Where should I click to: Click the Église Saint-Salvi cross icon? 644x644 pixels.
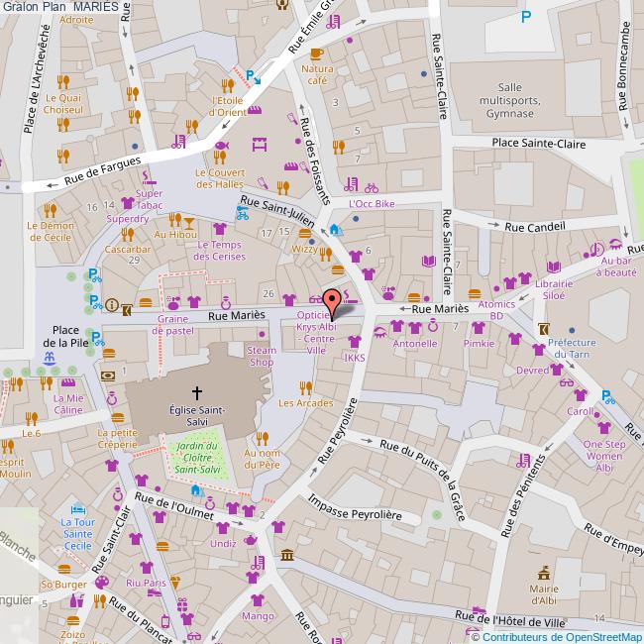coord(196,392)
